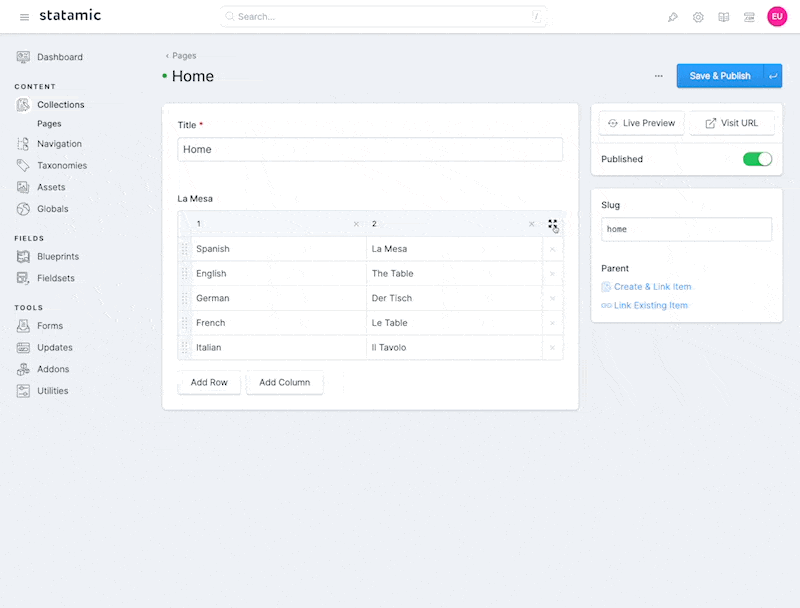The height and width of the screenshot is (608, 800).
Task: Click the 'Italian' cell
Action: click(279, 347)
